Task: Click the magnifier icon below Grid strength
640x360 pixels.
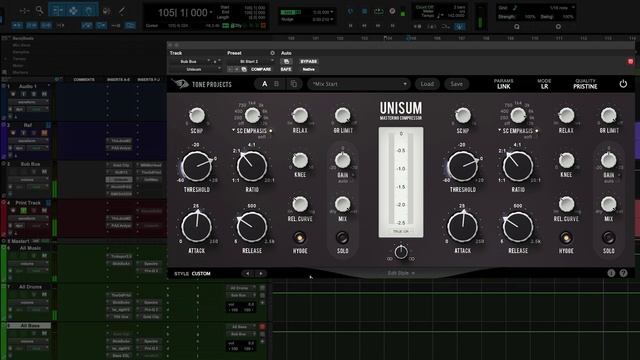Action: click(517, 27)
